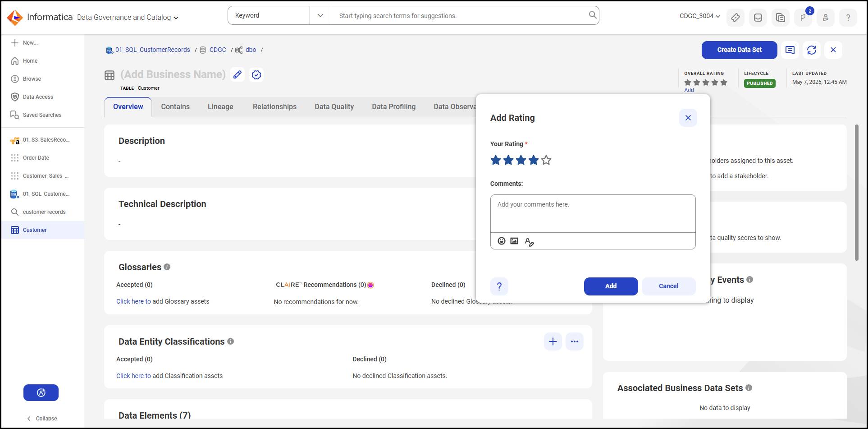Image resolution: width=868 pixels, height=429 pixels.
Task: Insert image in comments box
Action: tap(514, 241)
